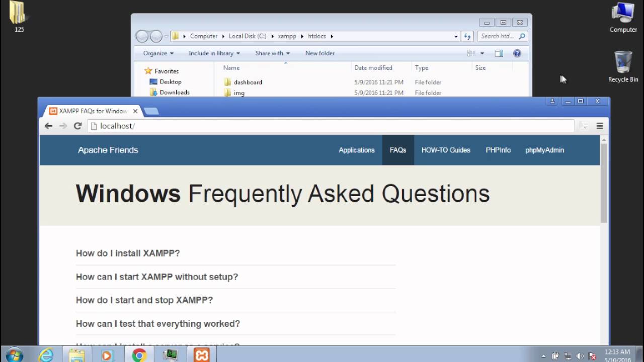
Task: Click the Explorer forward navigation arrow
Action: coord(156,36)
